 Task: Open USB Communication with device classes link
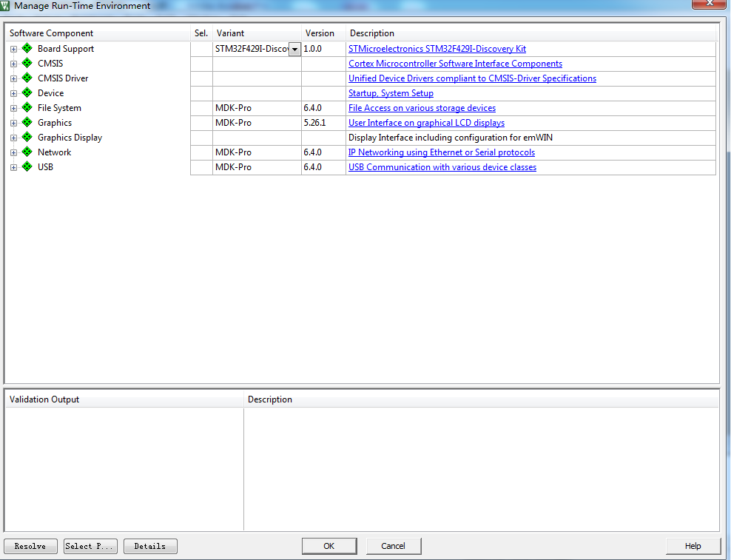442,167
